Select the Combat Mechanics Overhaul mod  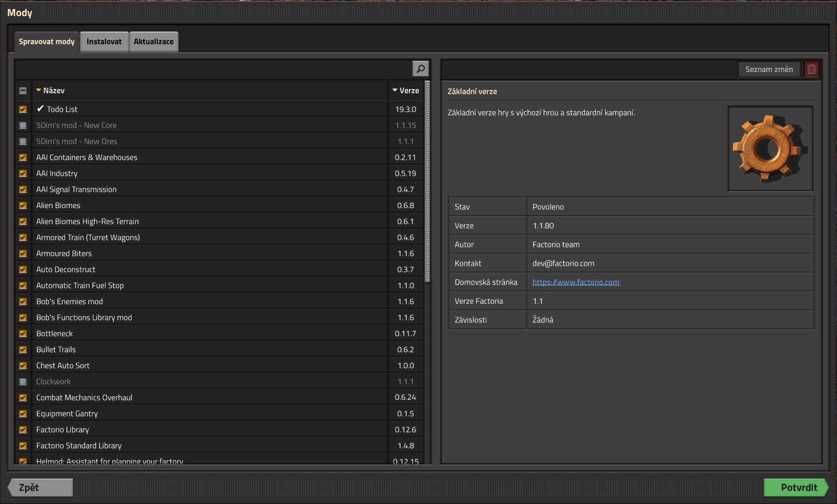[x=210, y=398]
